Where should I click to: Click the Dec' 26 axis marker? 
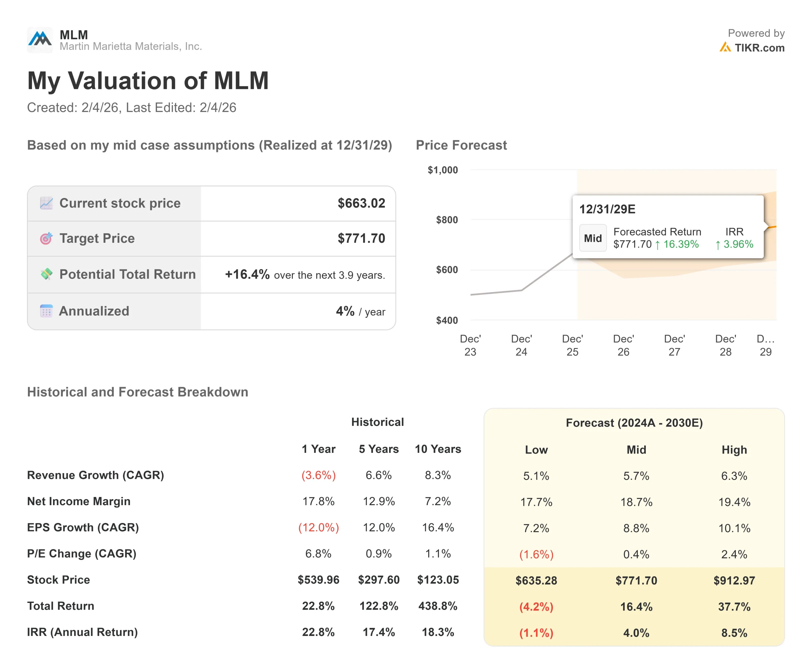tap(623, 345)
